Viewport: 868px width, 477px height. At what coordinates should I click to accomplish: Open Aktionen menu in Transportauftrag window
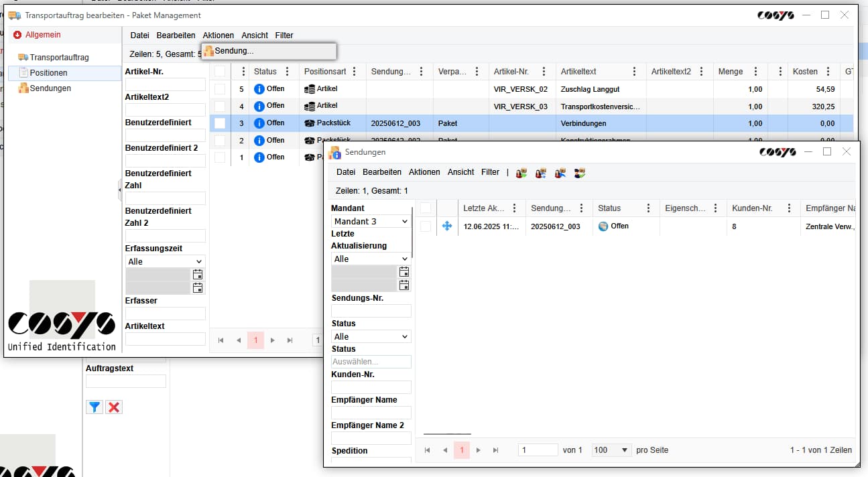point(219,36)
